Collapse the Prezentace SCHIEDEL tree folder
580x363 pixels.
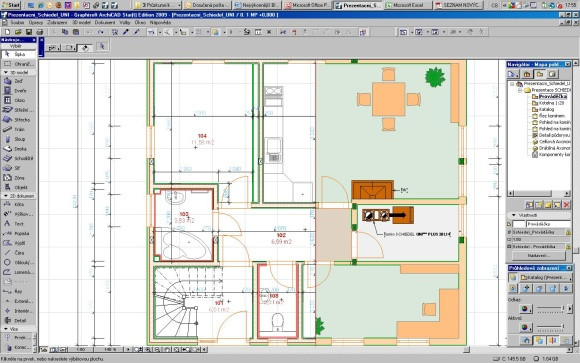click(x=520, y=90)
